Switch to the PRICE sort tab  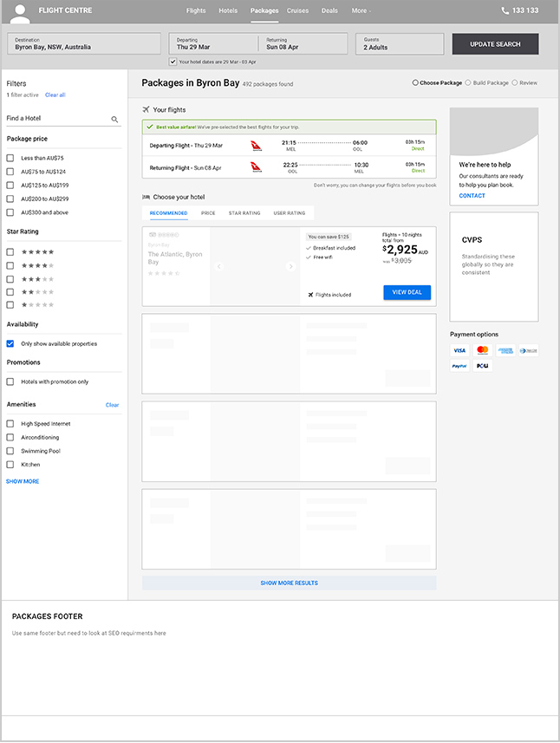point(208,213)
